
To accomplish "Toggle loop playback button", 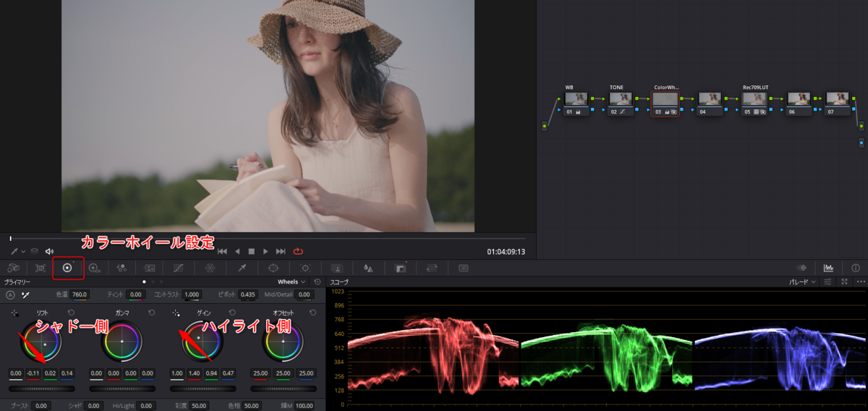I will [298, 251].
